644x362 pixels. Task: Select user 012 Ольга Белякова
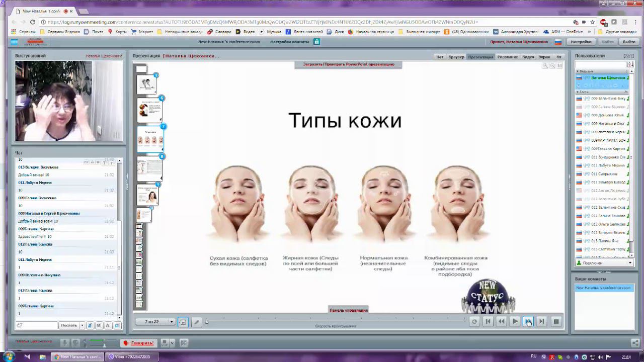(x=602, y=224)
